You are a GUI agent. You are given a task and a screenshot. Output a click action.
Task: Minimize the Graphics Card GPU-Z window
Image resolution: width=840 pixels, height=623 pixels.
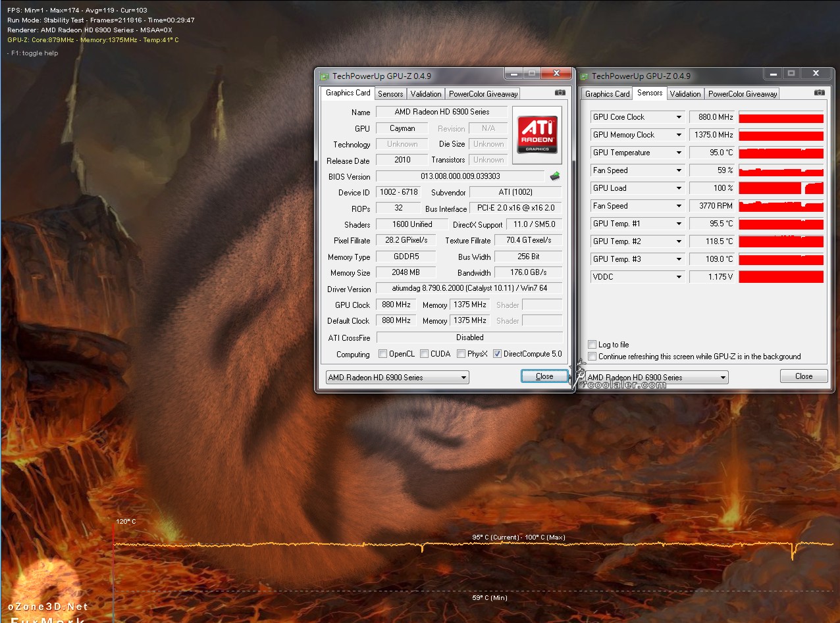513,73
